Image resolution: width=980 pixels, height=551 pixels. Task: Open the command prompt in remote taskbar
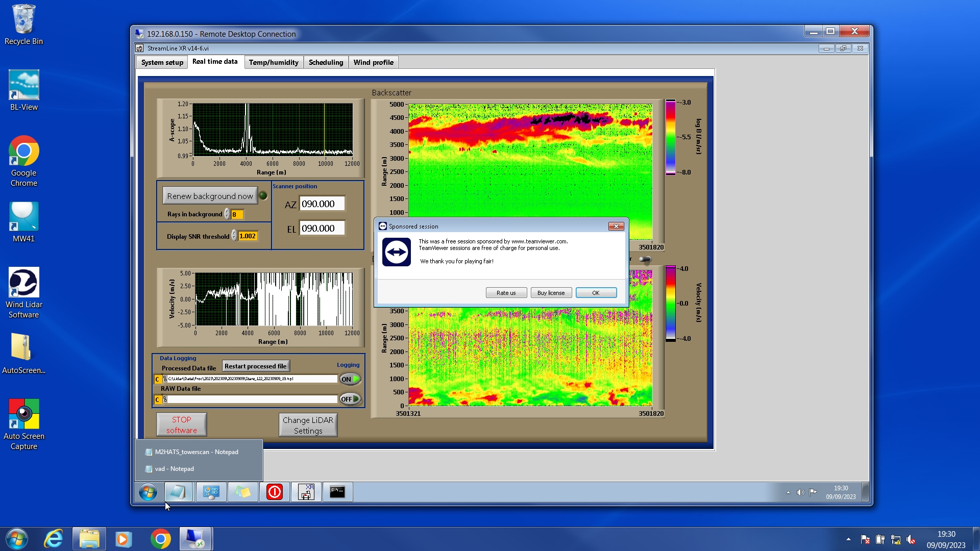[x=337, y=492]
